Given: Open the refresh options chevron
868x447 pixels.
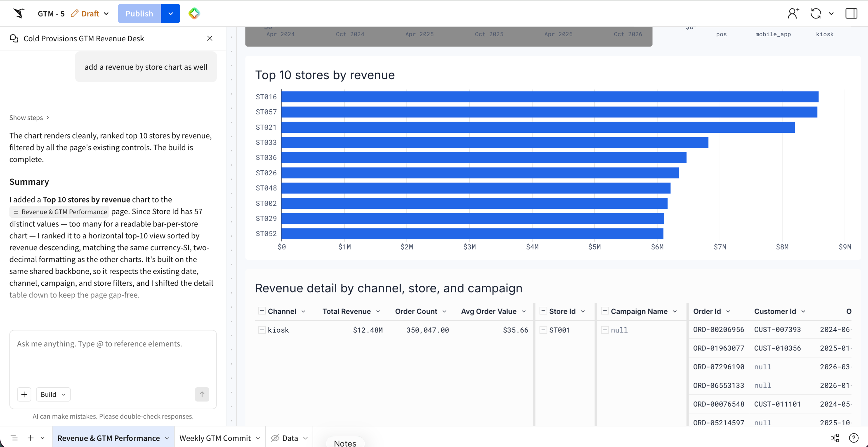Looking at the screenshot, I should [831, 14].
